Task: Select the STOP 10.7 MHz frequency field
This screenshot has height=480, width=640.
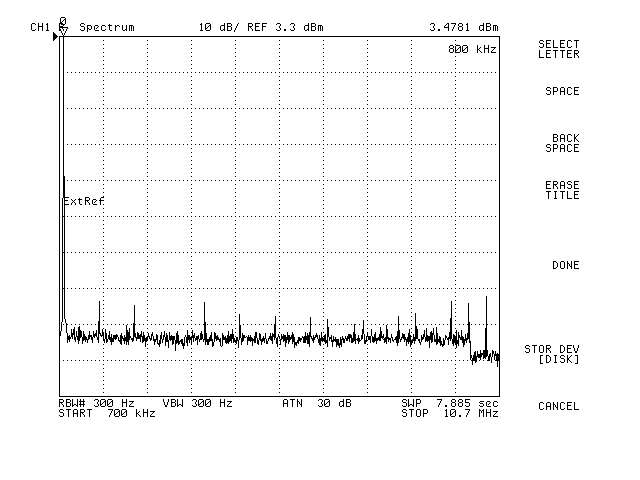Action: 449,412
